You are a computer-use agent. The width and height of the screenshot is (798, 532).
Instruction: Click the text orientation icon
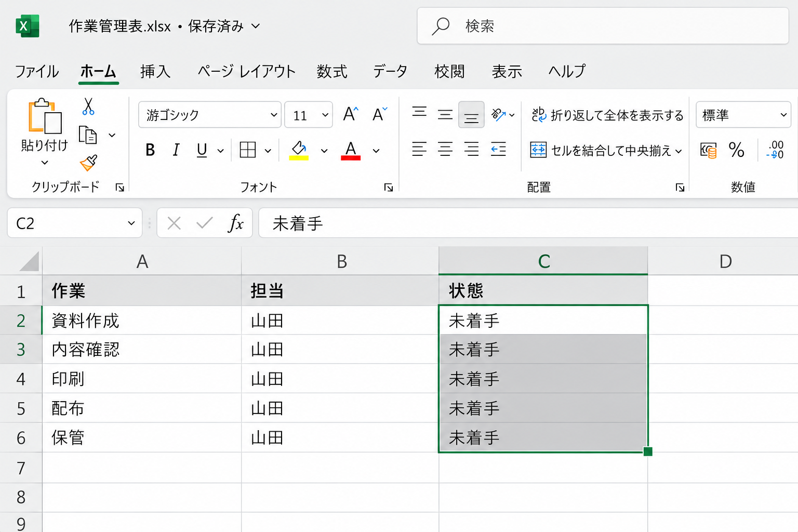pyautogui.click(x=498, y=114)
